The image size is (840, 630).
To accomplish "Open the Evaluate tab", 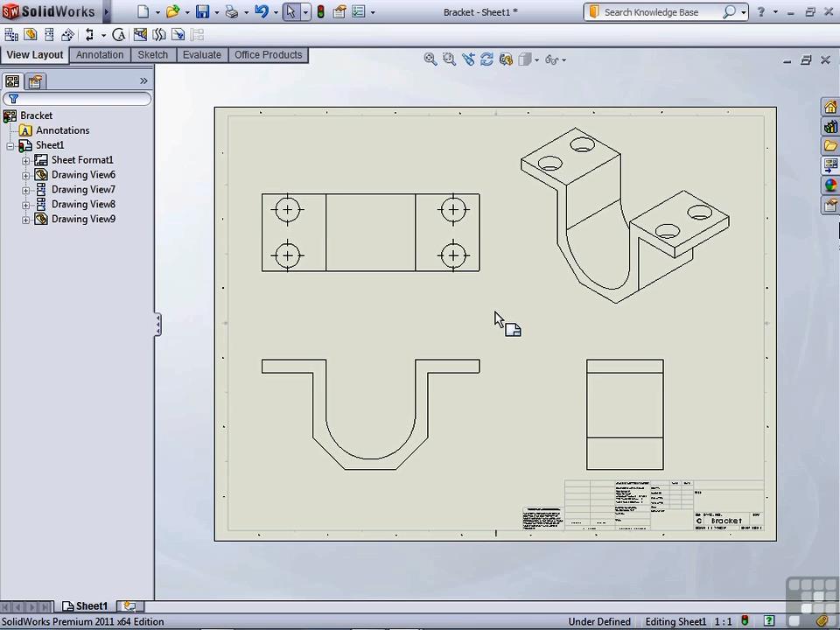I will point(202,54).
